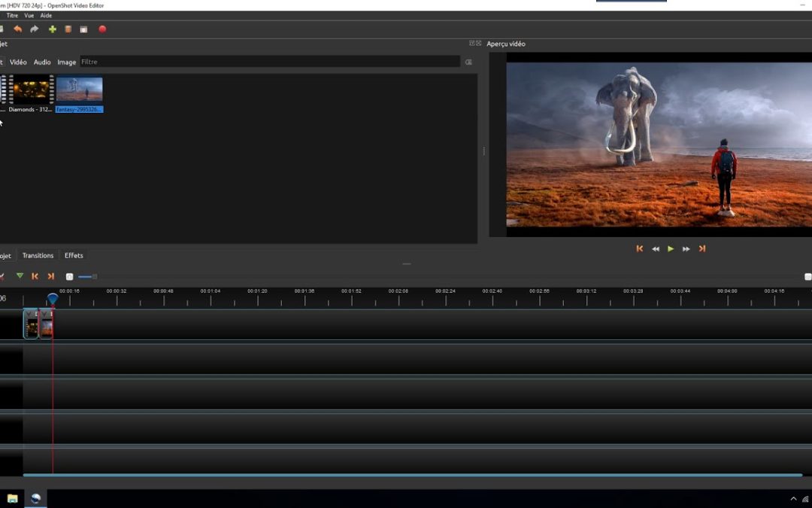Image resolution: width=812 pixels, height=508 pixels.
Task: Click the choose profile icon in toolbar
Action: tap(68, 29)
